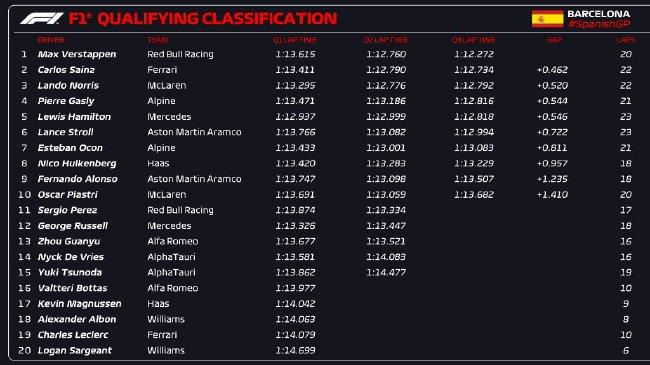Click Red Bull Racing team for Verstappen
Viewport: 650px width, 365px height.
click(x=180, y=54)
